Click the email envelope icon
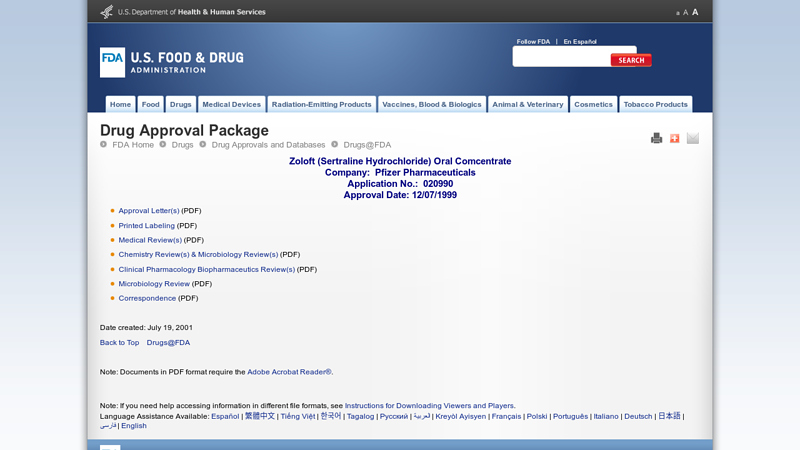 [692, 138]
